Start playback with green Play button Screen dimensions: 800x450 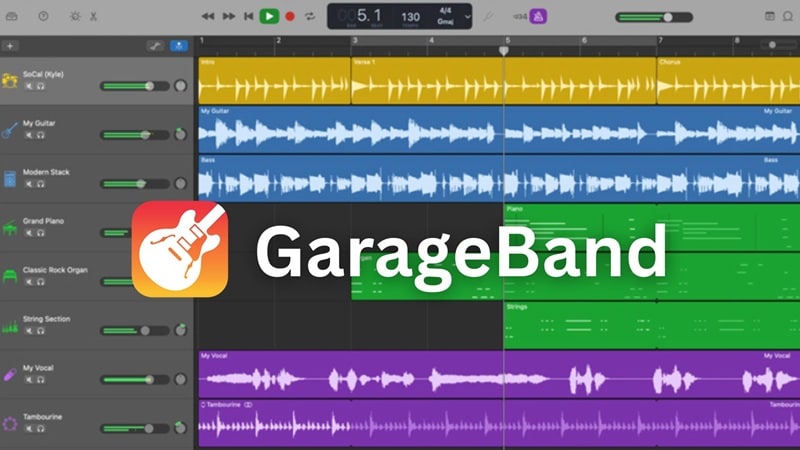[269, 16]
